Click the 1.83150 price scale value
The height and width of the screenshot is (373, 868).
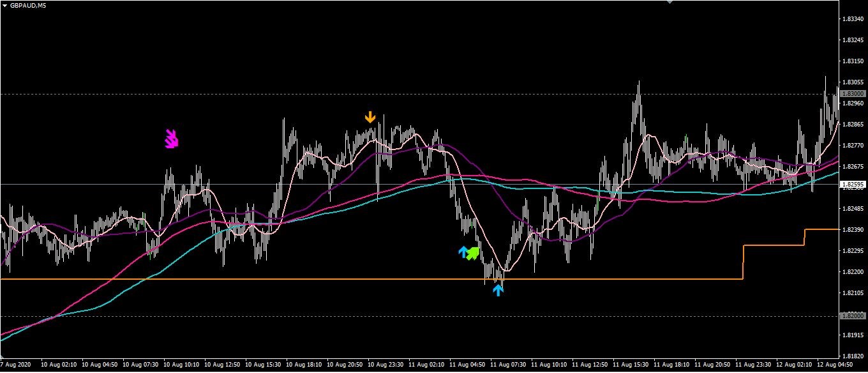(853, 61)
